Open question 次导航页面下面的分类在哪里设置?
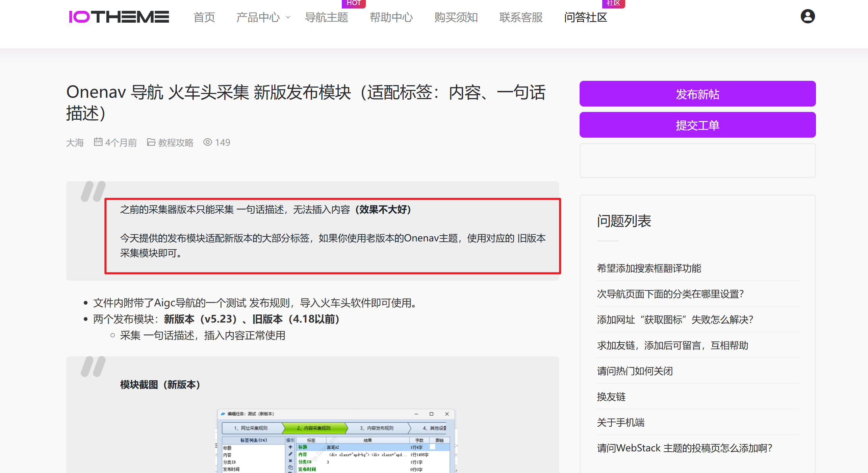The height and width of the screenshot is (473, 868). 670,294
